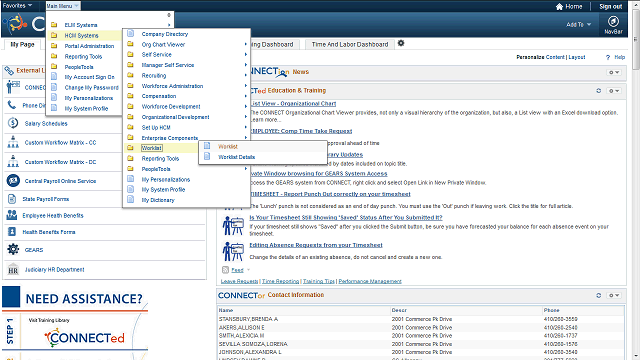Switch to My Page tab
Screen dimensions: 640x360
tap(22, 44)
